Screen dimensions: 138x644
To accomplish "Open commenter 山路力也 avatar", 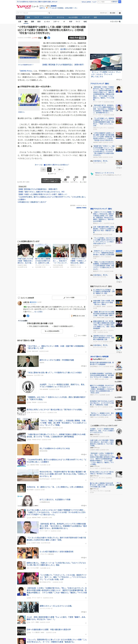I will click(x=20, y=303).
